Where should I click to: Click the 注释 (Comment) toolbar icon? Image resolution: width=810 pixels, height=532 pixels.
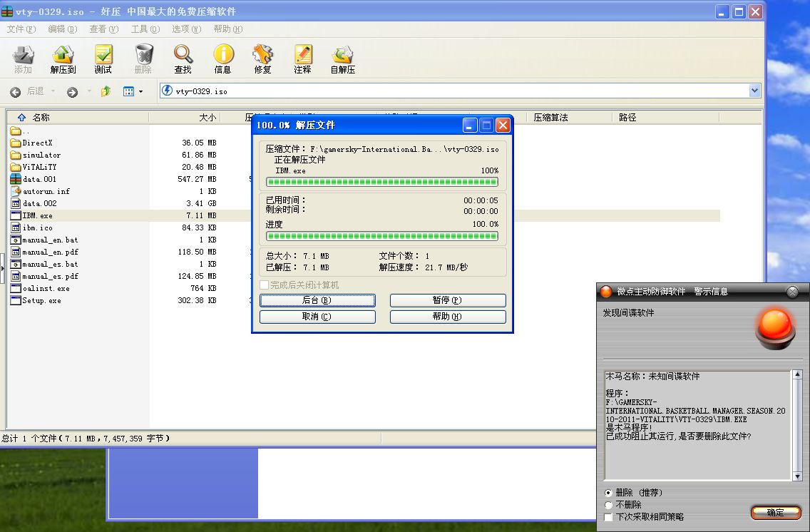tap(303, 59)
